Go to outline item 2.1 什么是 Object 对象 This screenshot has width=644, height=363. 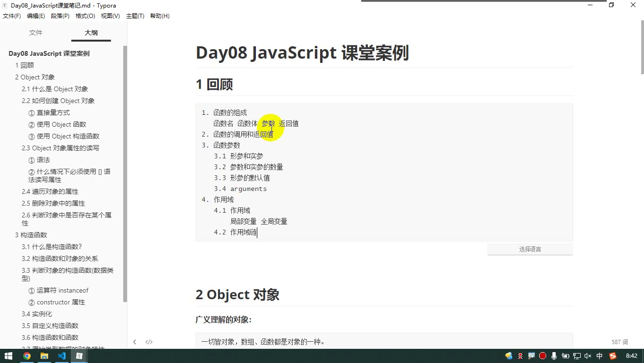tap(55, 89)
